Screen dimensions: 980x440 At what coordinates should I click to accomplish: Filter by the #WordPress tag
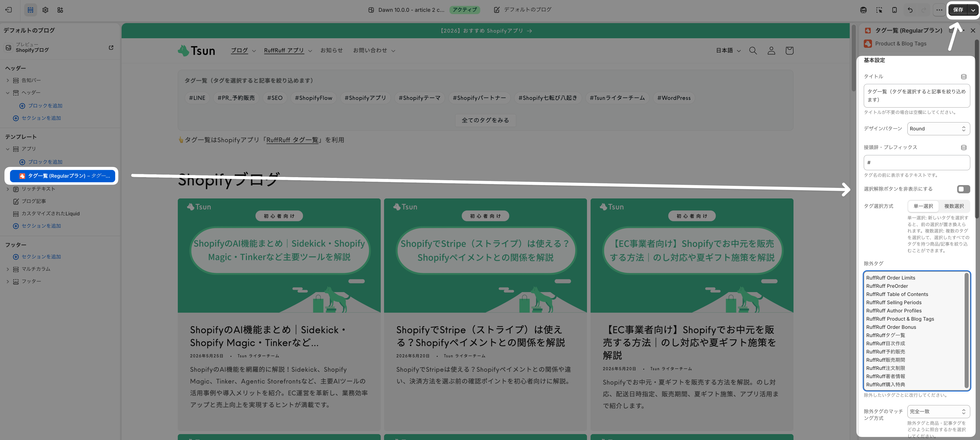(674, 98)
